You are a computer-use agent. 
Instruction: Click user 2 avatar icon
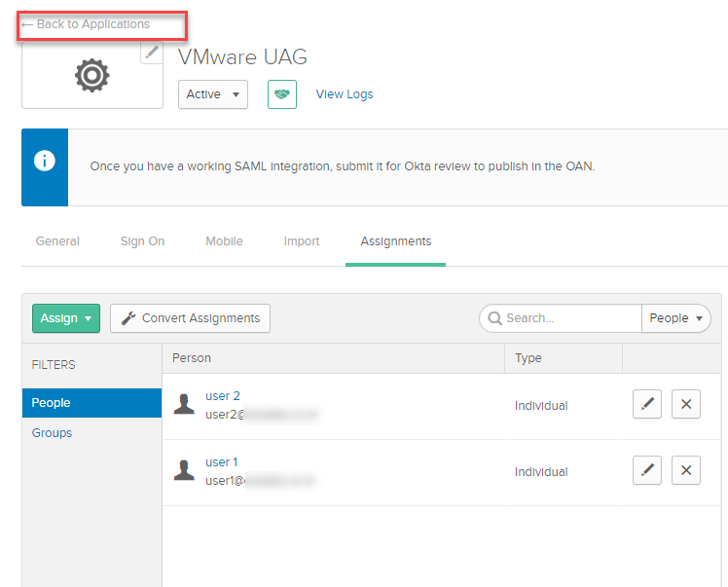[x=184, y=404]
